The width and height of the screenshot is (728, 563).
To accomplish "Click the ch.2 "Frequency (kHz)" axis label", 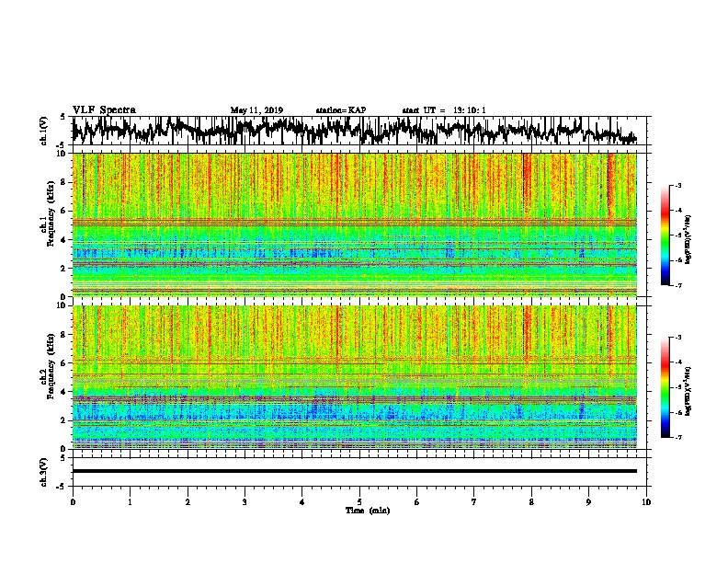I will click(51, 366).
